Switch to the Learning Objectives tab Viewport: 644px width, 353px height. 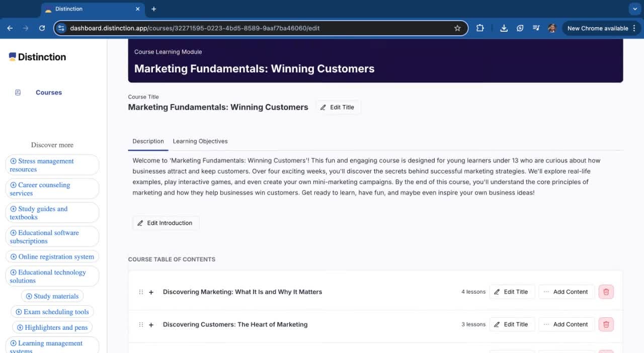pyautogui.click(x=200, y=141)
